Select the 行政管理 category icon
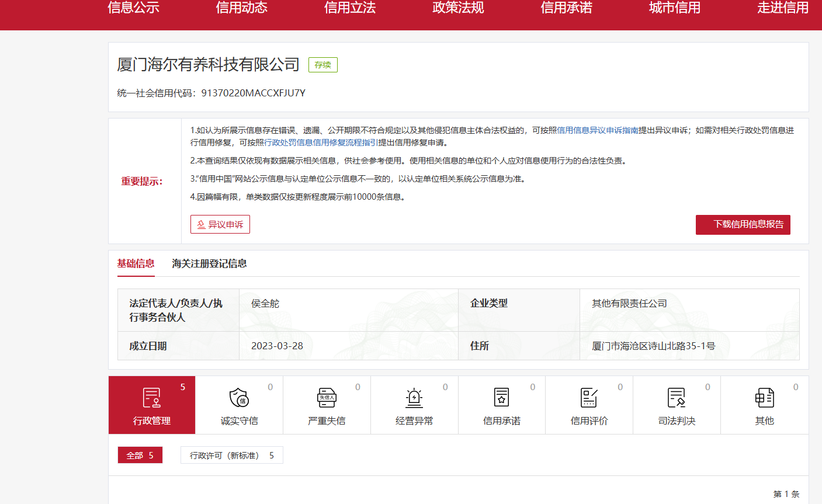822x504 pixels. (152, 398)
